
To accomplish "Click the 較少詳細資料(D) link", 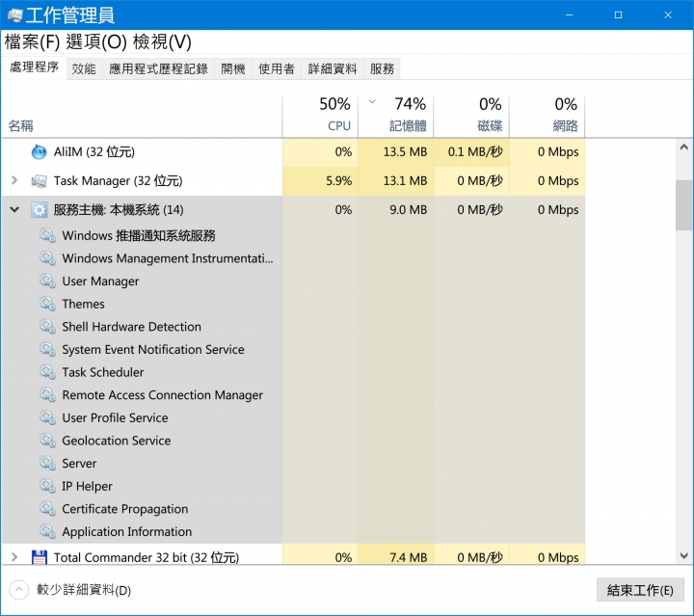I will 84,590.
